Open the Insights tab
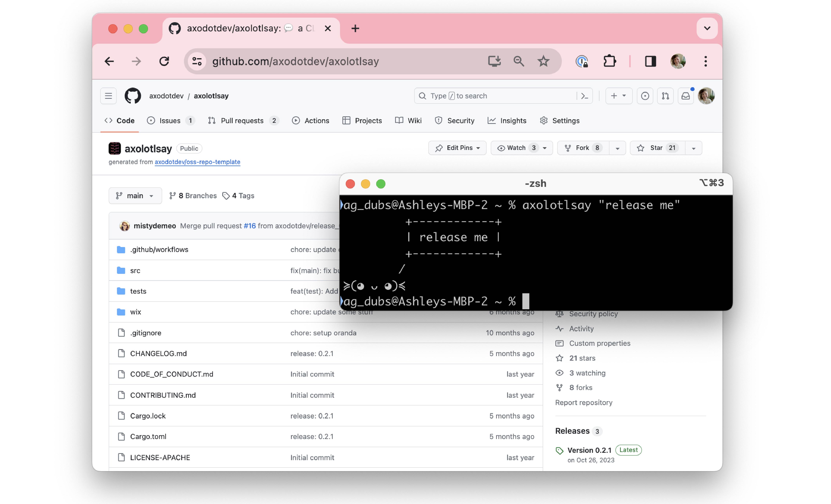This screenshot has width=831, height=504. (x=507, y=121)
